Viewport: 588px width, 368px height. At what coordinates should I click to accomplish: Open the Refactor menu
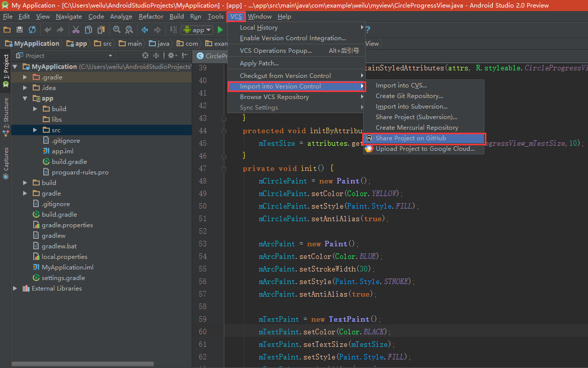pyautogui.click(x=151, y=17)
